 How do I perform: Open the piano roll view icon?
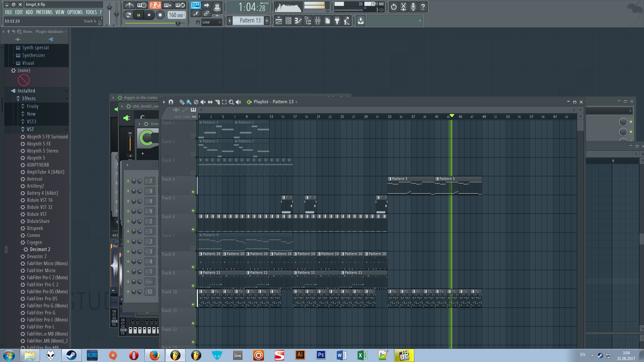[x=298, y=21]
